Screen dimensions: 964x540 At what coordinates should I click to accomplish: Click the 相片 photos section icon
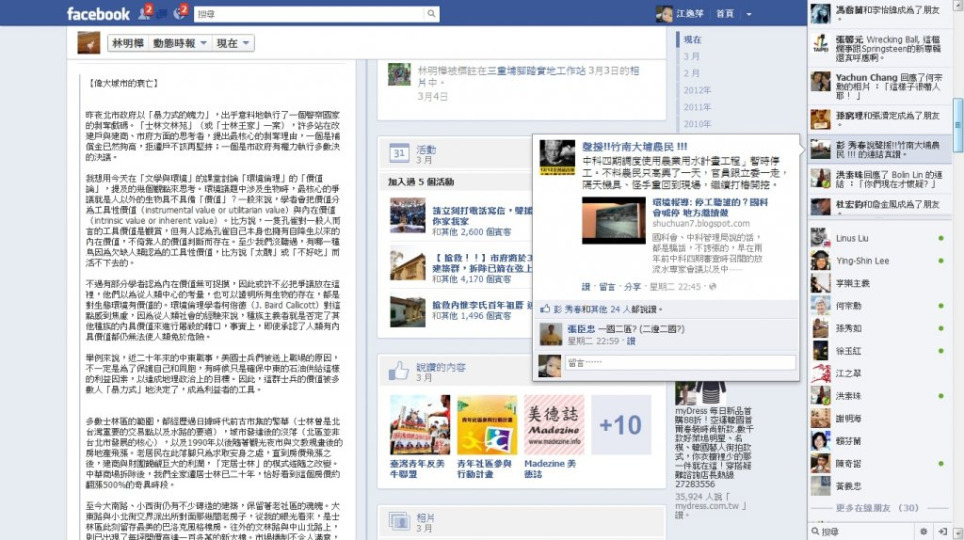[398, 519]
